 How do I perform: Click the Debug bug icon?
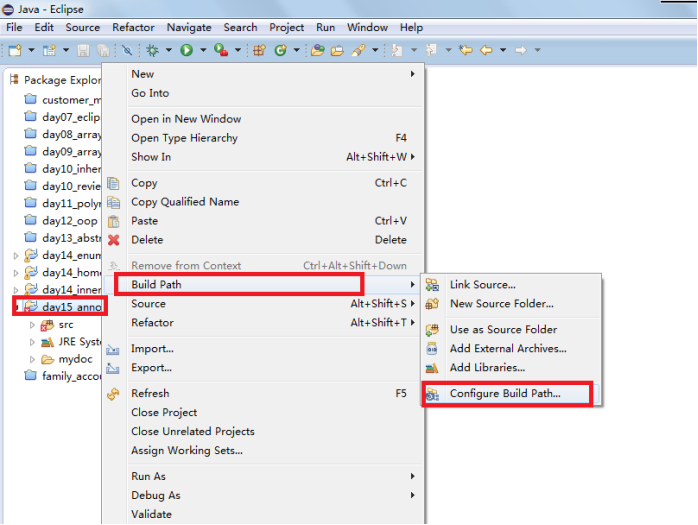(x=152, y=50)
